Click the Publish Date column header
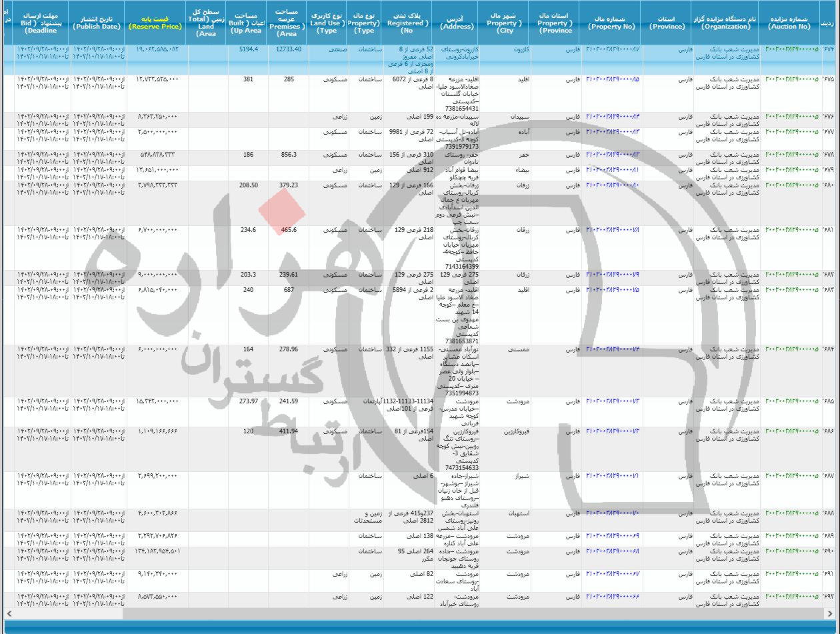Image resolution: width=840 pixels, height=634 pixels. (x=97, y=23)
